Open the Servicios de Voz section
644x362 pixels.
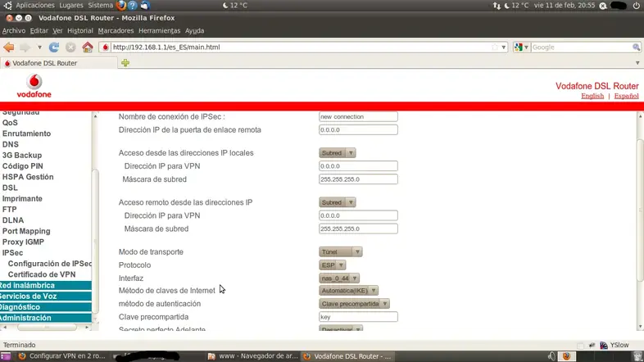click(x=46, y=296)
